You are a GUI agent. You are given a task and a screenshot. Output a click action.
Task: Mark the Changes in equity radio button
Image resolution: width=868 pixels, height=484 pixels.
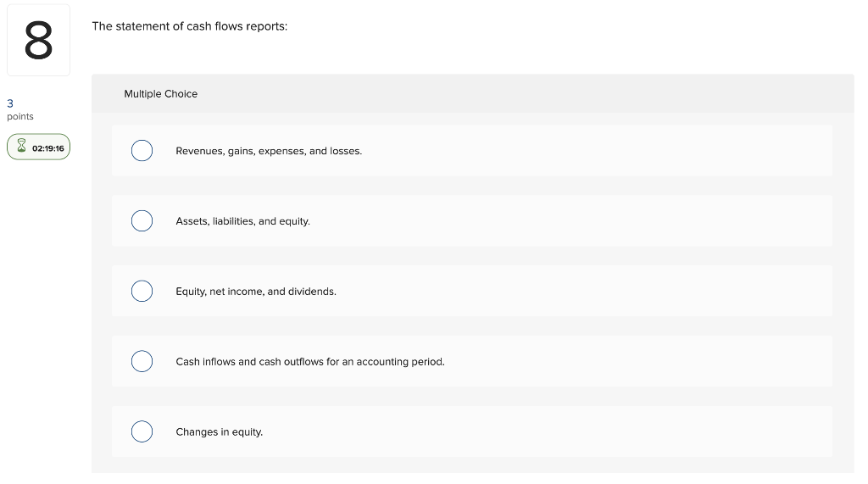142,431
